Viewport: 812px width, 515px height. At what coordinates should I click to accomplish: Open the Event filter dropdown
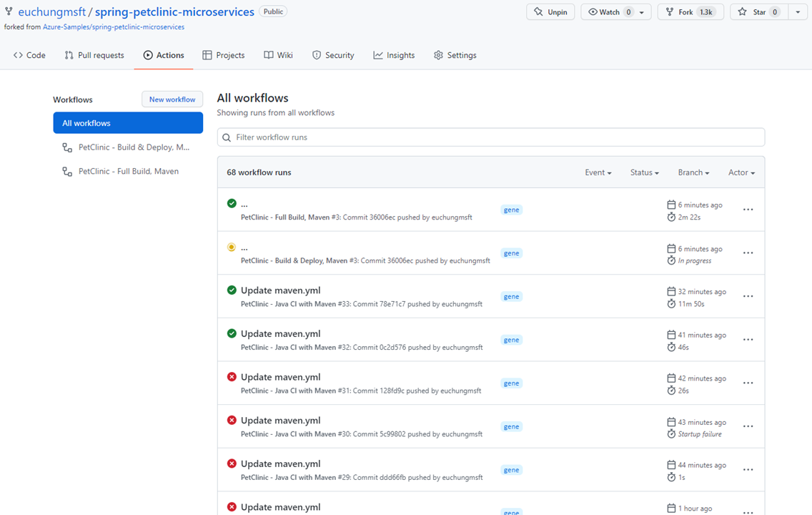coord(598,172)
